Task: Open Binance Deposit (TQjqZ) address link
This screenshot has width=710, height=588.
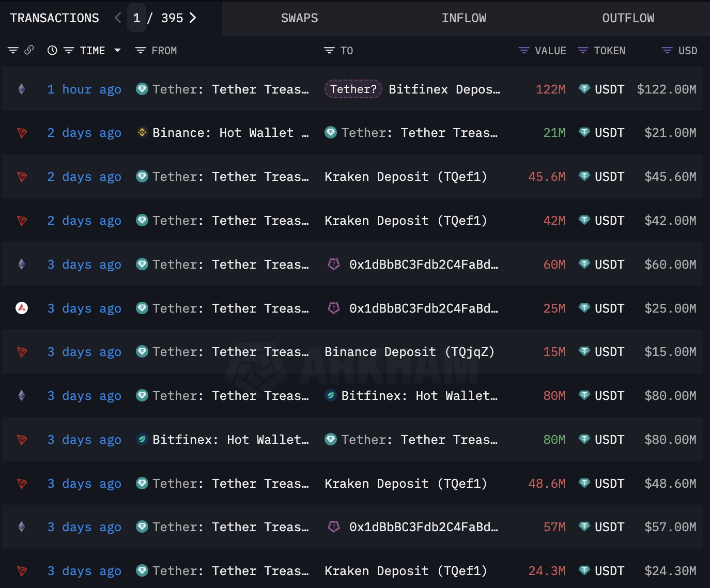Action: coord(409,352)
